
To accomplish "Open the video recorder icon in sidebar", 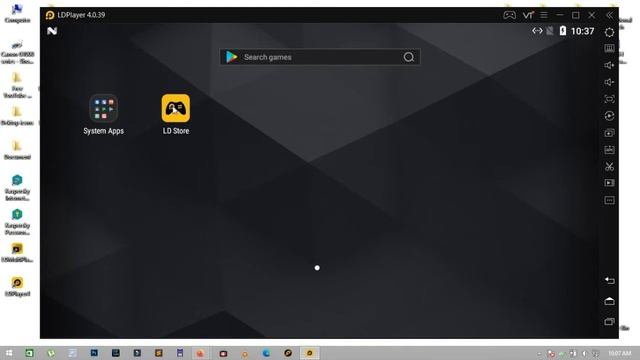I will 609,183.
